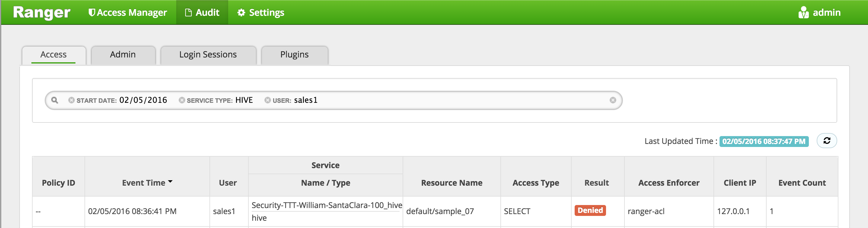Clear all search filters
Screen dimensions: 868x228
(613, 100)
